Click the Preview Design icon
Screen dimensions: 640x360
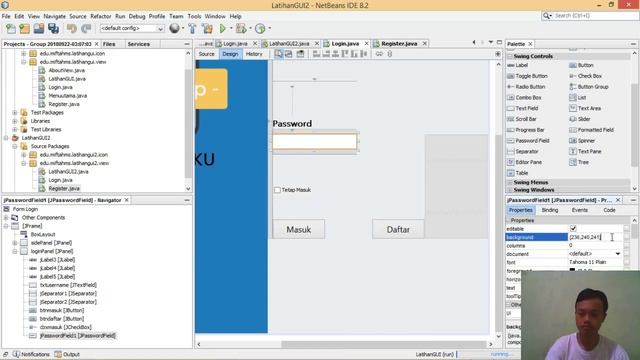coord(300,54)
